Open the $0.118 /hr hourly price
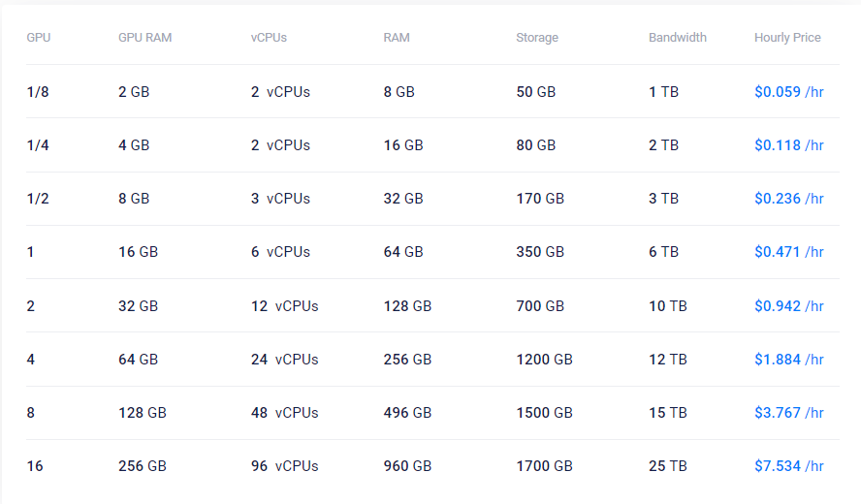This screenshot has height=504, width=861. click(x=788, y=145)
